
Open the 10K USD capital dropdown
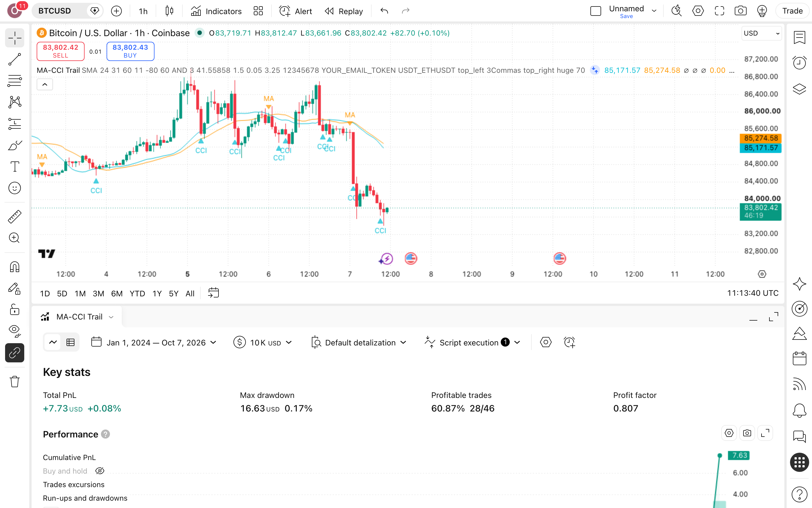tap(263, 342)
